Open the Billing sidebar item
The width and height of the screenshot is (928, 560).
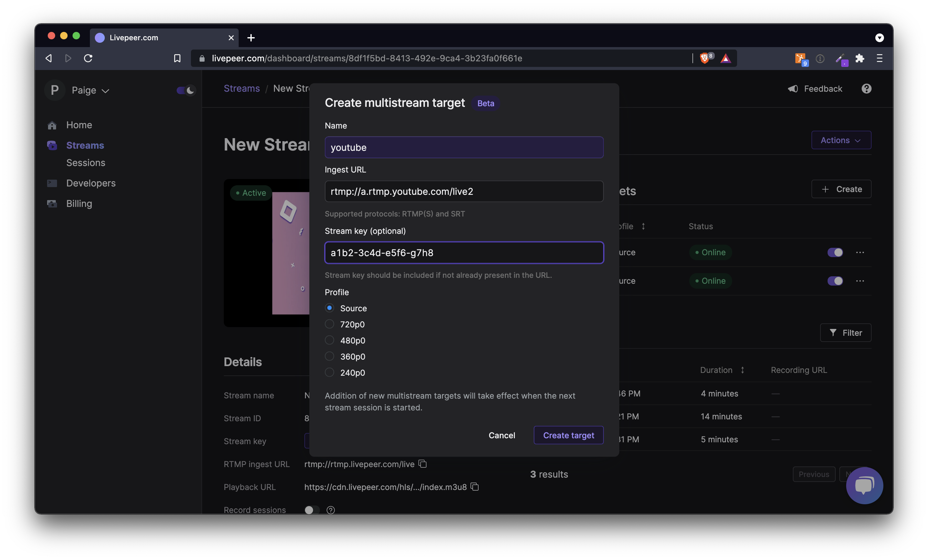tap(79, 203)
